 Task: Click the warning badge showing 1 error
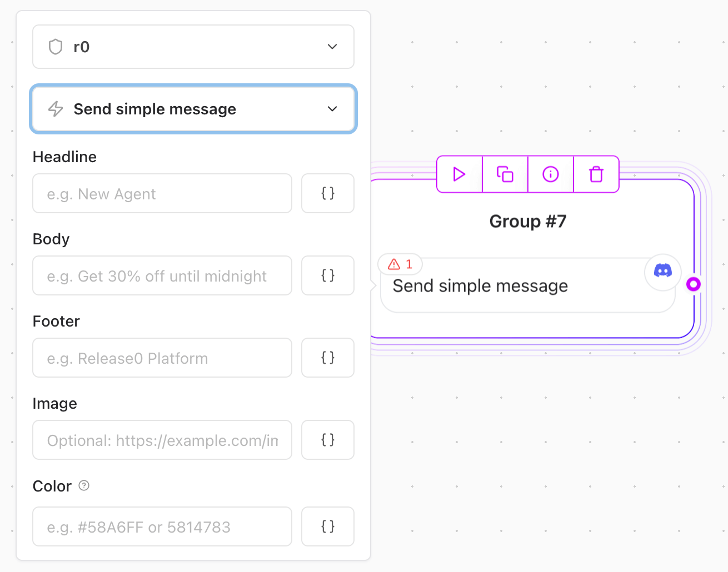(x=400, y=264)
